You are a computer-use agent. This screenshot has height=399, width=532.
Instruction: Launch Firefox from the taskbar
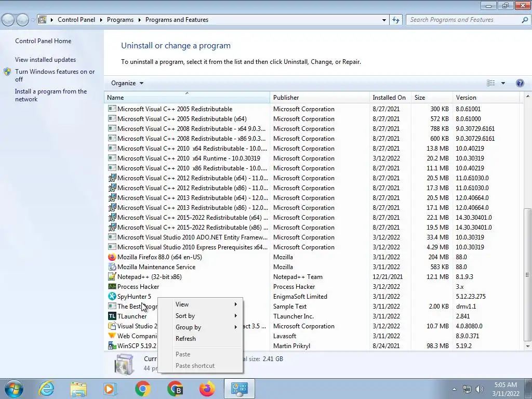pyautogui.click(x=207, y=389)
